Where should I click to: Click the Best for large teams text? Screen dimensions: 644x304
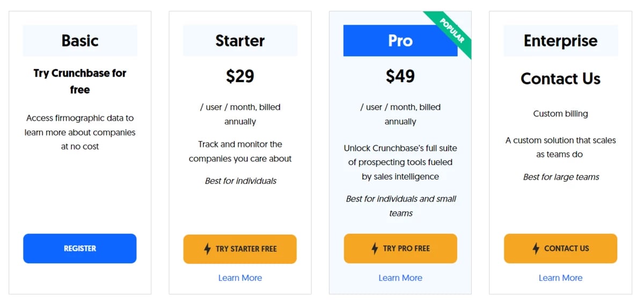pos(561,177)
